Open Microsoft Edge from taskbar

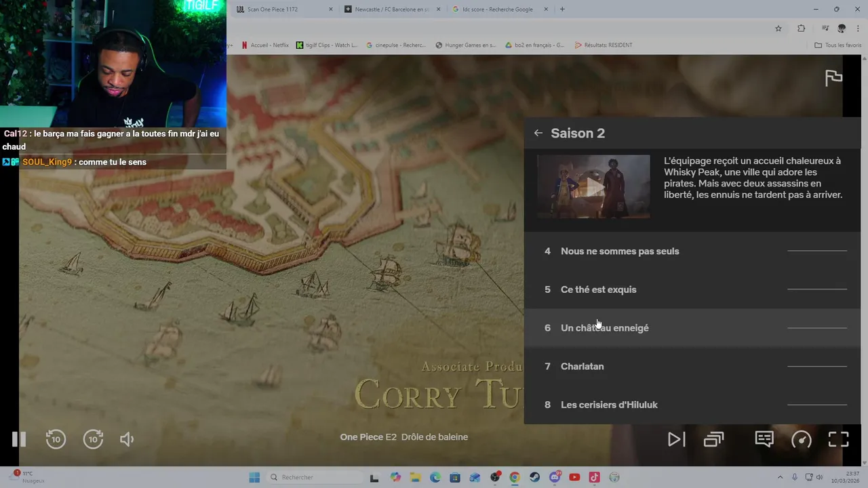(435, 477)
